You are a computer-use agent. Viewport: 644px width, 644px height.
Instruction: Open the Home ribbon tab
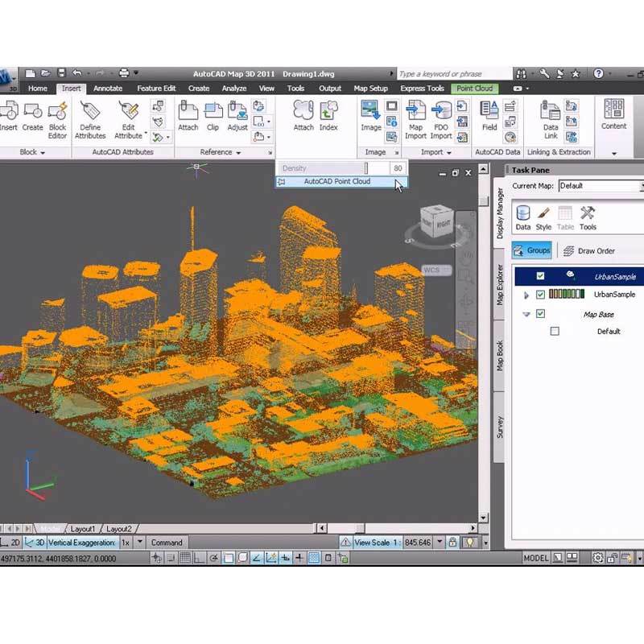38,89
